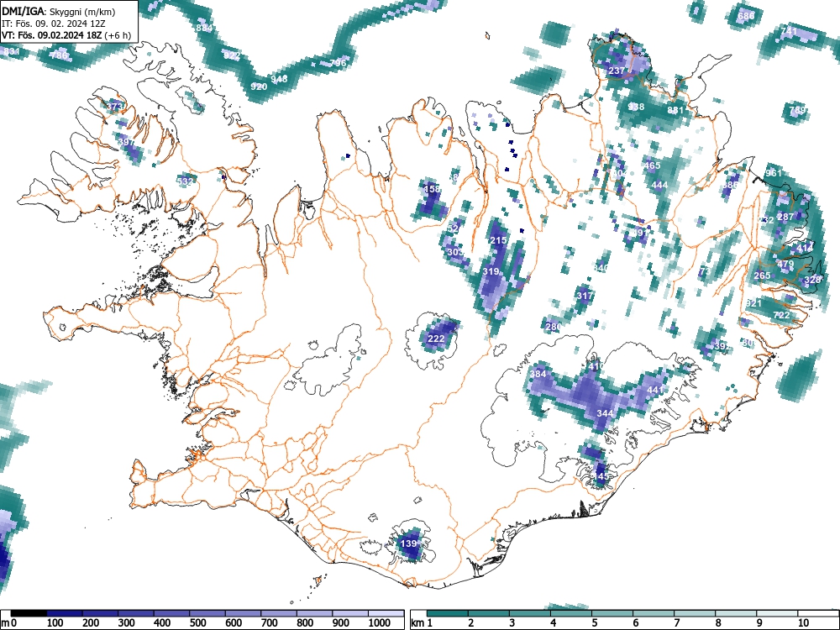
Task: Click the dark teal legend swatch between 1 and 2 km
Action: (x=448, y=613)
